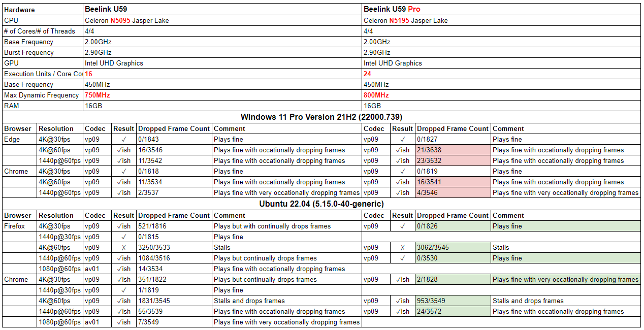
Task: Select the "Ubuntu 22.04 (5.15.0-40-generic)" heading
Action: 321,204
